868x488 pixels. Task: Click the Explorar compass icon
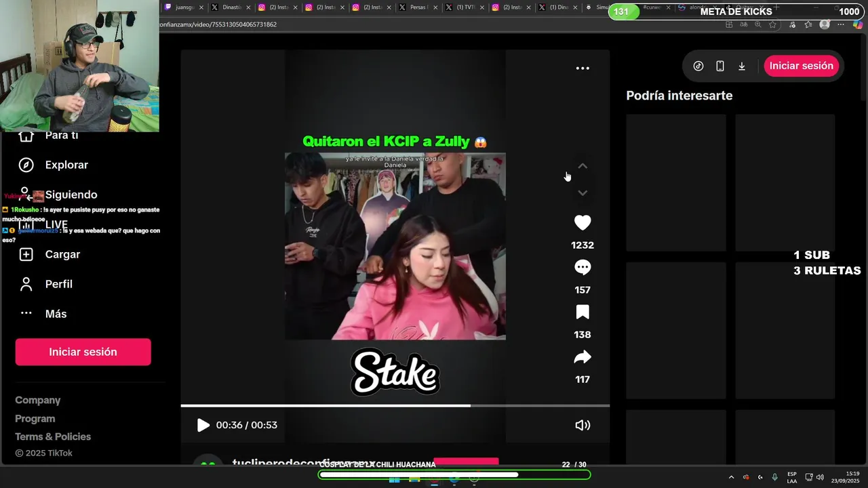tap(26, 165)
